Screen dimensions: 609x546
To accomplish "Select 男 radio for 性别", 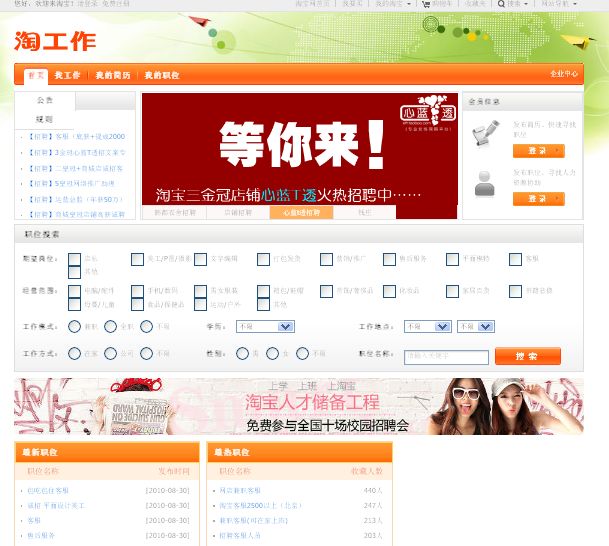I will [242, 353].
